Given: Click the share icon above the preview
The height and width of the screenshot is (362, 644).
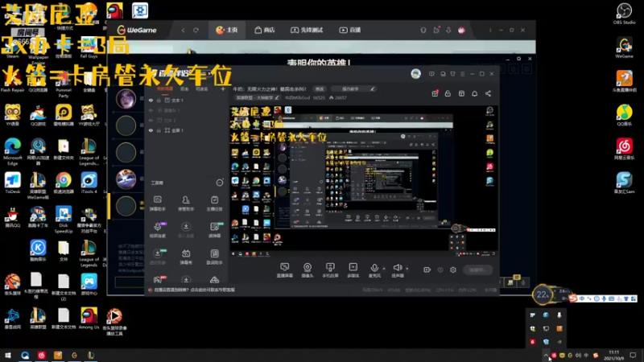Looking at the screenshot, I should point(488,93).
